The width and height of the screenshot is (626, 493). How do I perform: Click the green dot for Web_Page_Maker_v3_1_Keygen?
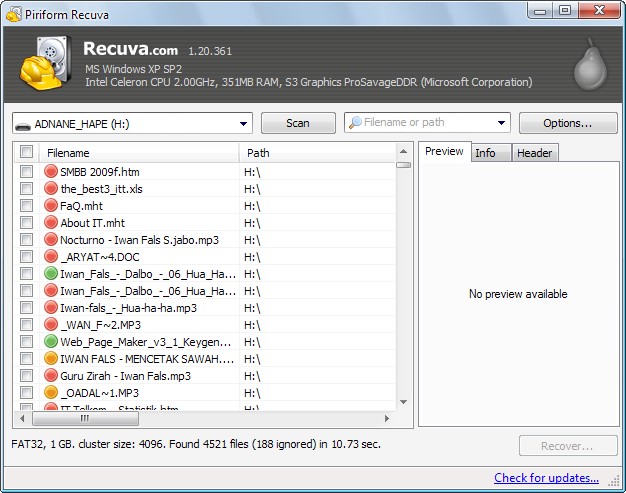[x=51, y=341]
